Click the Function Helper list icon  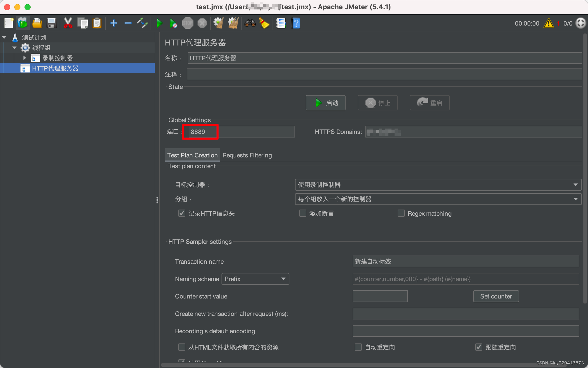tap(281, 23)
